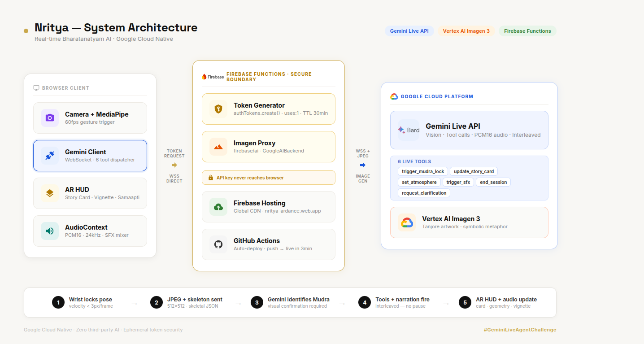Click the blue plug icon in Gemini Client

click(50, 156)
